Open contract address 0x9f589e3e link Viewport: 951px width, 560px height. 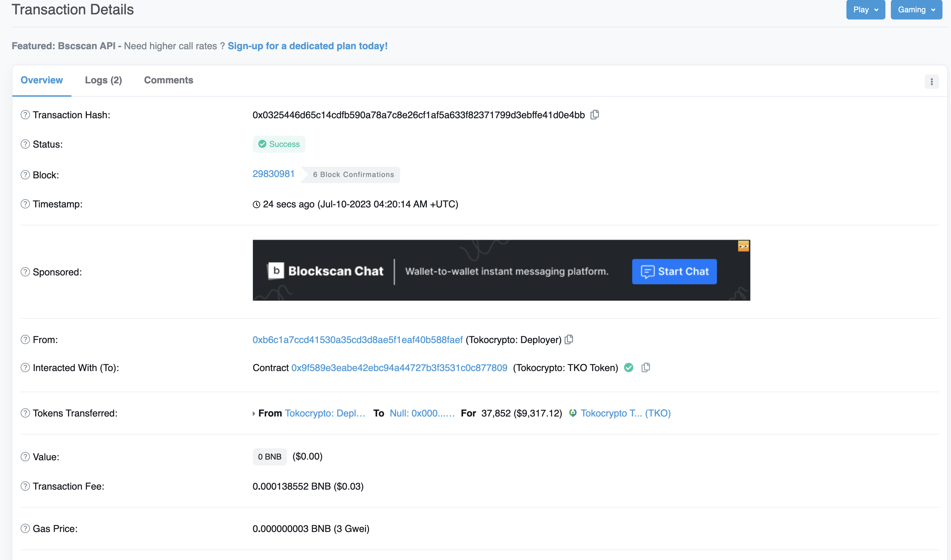(x=399, y=368)
